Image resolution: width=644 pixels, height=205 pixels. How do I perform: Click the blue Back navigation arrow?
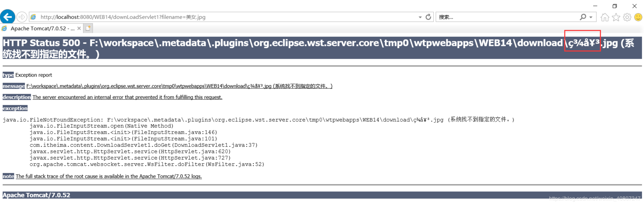(x=7, y=17)
